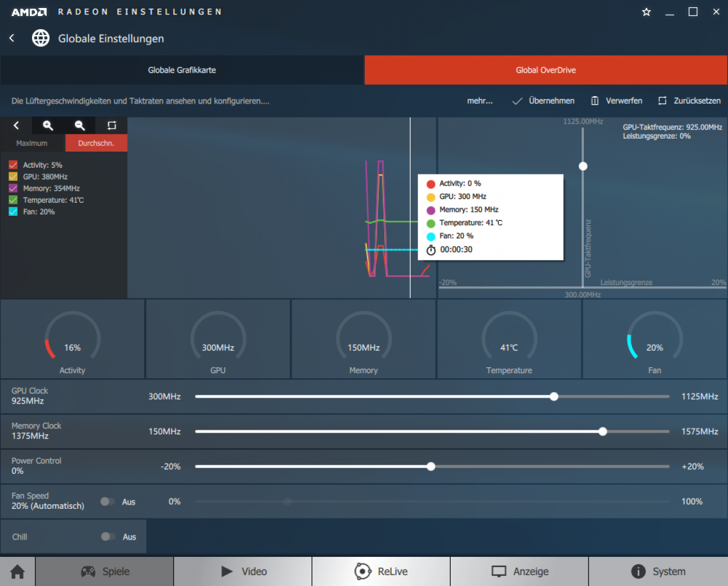Click the gamepad icon in Spiele
Viewport: 728px width, 586px height.
[88, 571]
